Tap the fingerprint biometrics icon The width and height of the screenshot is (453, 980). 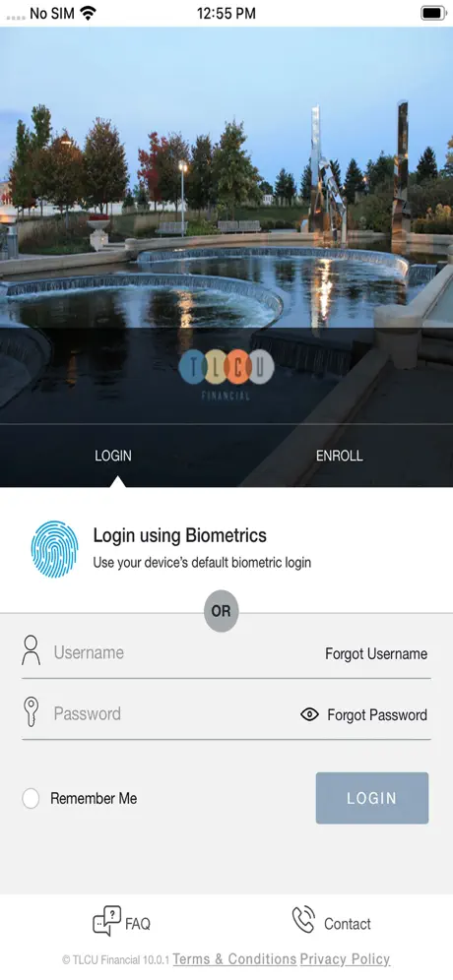[54, 549]
